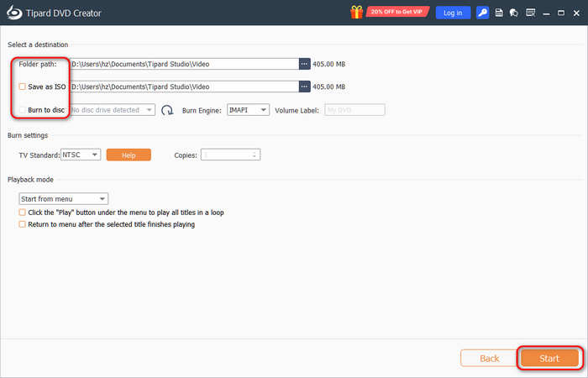Open the gift box promotion icon
588x378 pixels.
click(x=357, y=13)
